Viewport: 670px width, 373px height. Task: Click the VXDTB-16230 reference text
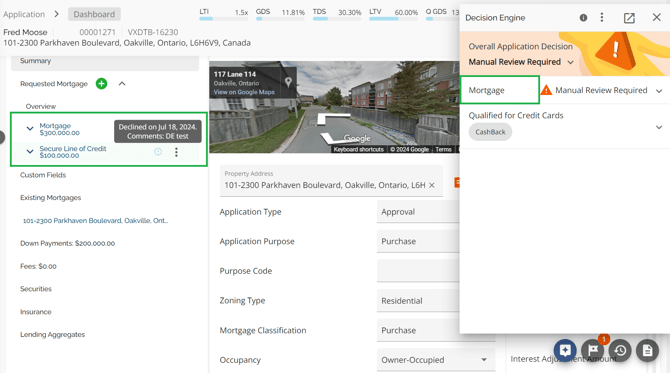tap(153, 32)
